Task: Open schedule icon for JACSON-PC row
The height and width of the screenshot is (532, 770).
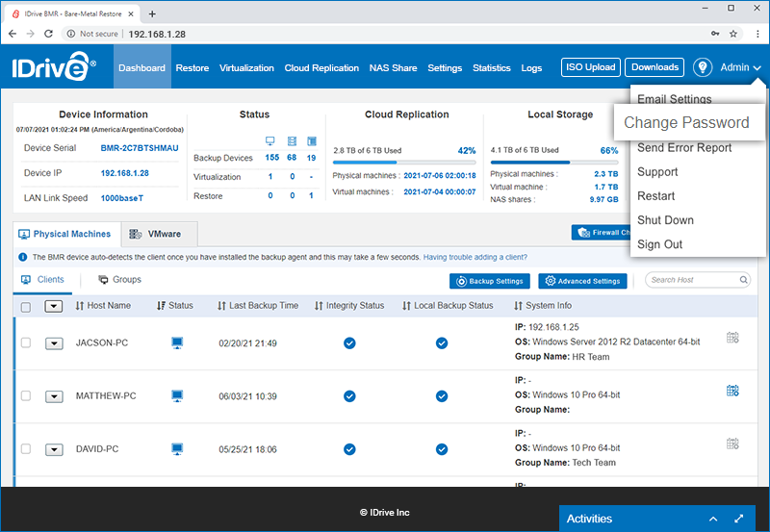Action: click(x=732, y=338)
